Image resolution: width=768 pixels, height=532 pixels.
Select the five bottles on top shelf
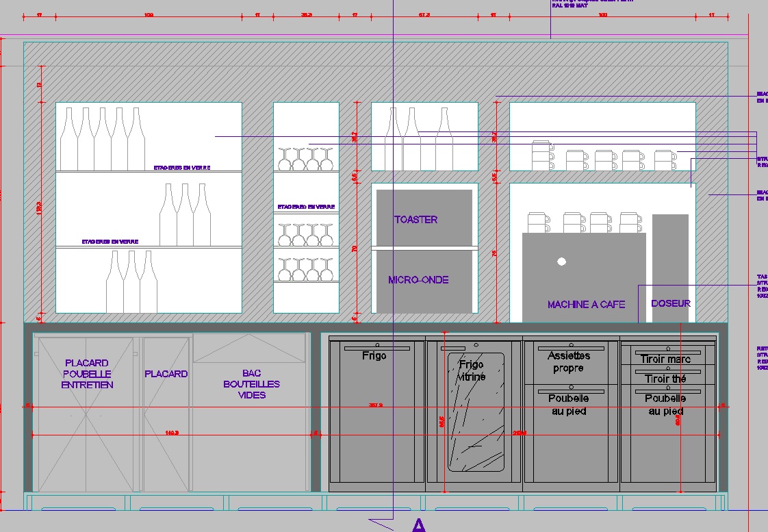click(x=103, y=139)
